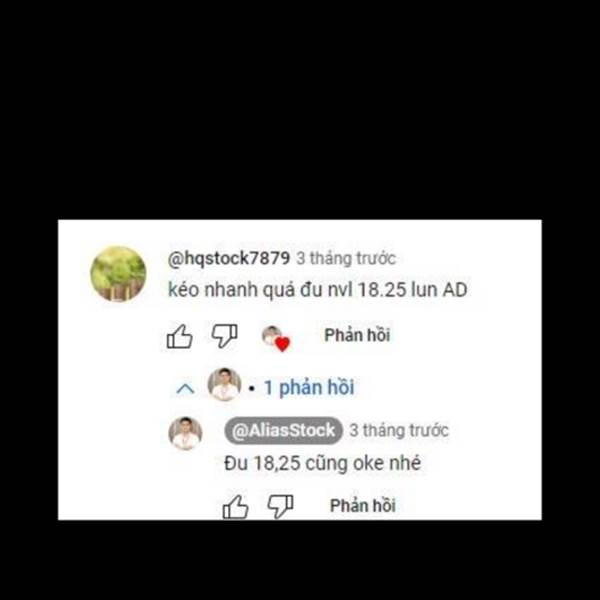This screenshot has width=600, height=600.
Task: Click the tiny creator avatar behind the red heart
Action: click(x=272, y=335)
